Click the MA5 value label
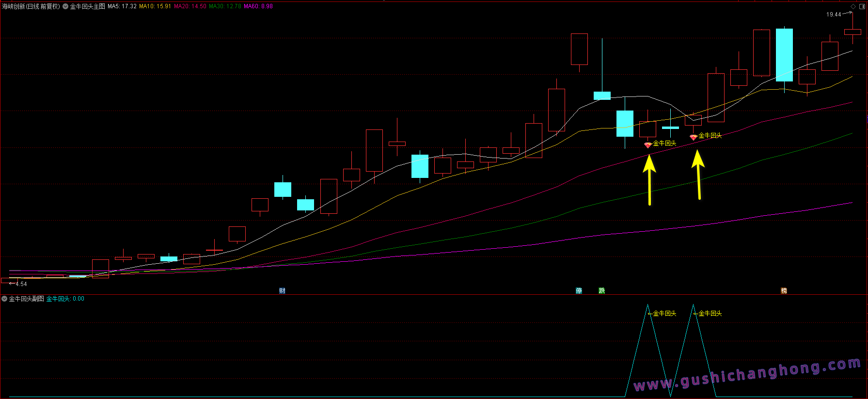The height and width of the screenshot is (399, 868). pos(122,6)
